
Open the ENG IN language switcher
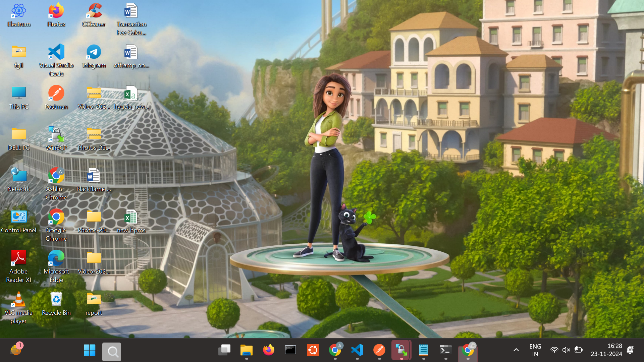535,350
